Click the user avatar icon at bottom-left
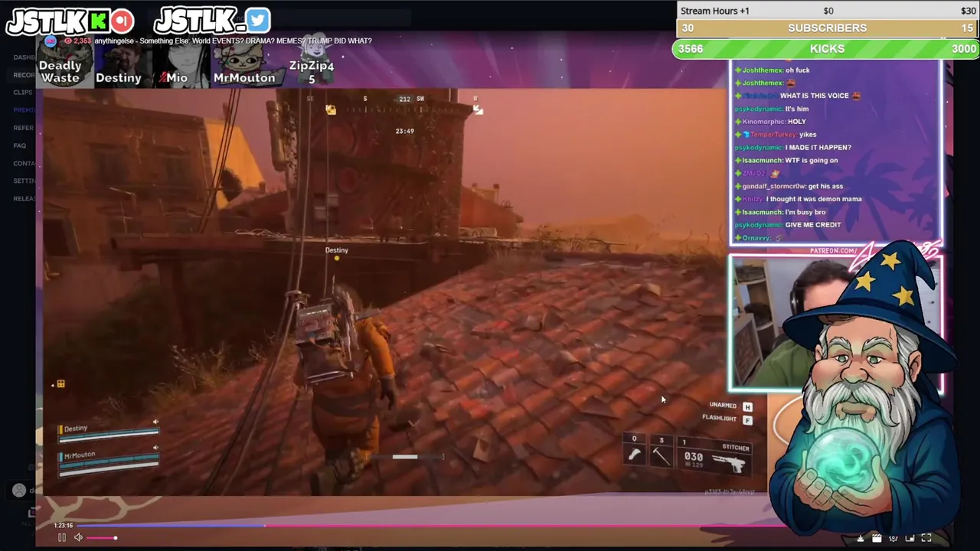 click(x=19, y=491)
